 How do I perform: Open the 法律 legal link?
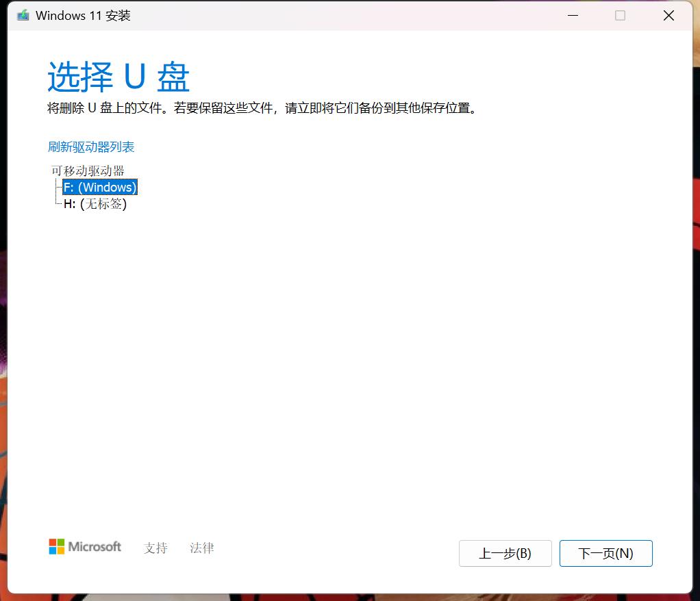(x=201, y=548)
